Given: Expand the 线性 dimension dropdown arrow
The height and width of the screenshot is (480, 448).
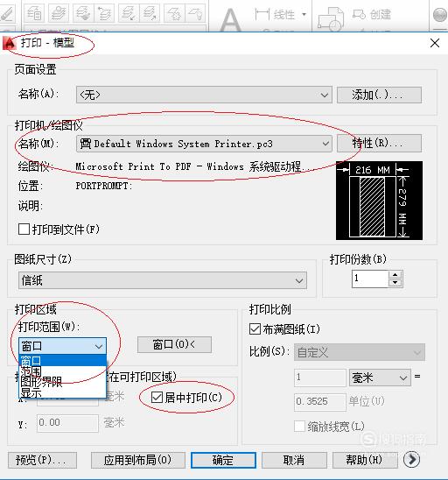Looking at the screenshot, I should pos(304,14).
